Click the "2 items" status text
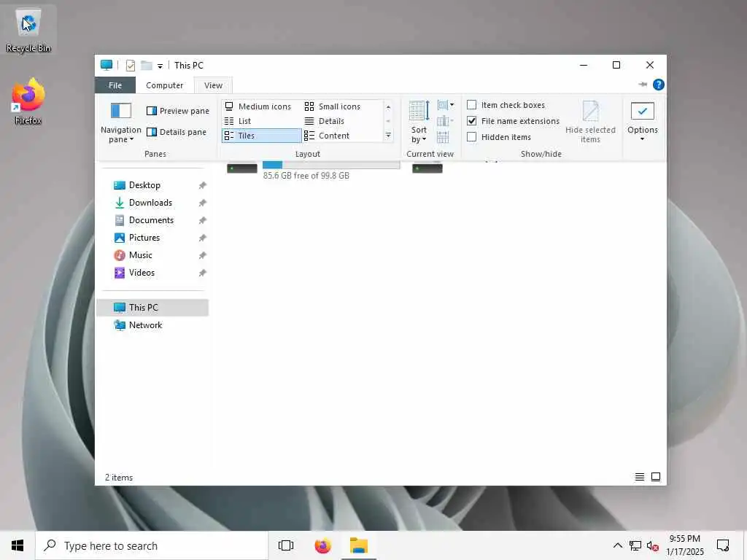 click(119, 478)
